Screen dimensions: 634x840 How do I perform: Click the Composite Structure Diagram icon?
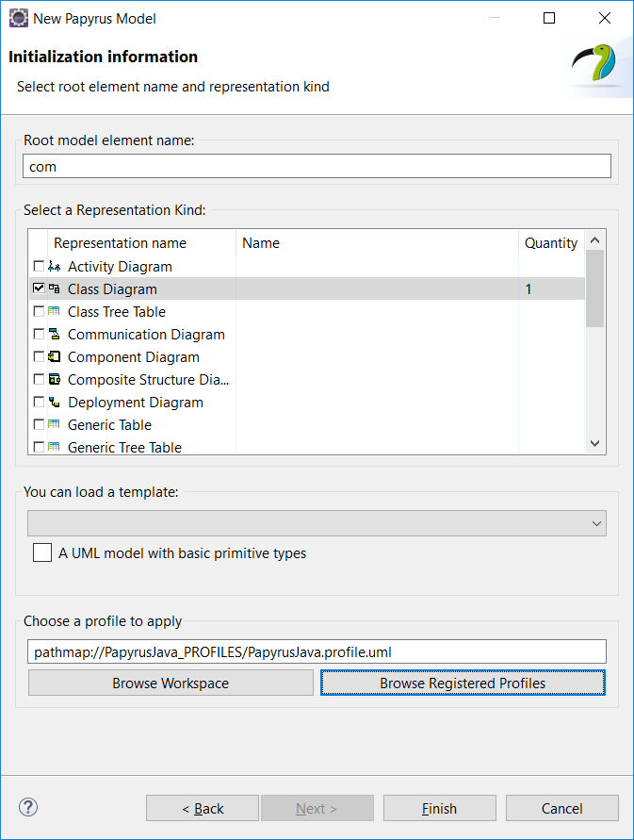54,379
